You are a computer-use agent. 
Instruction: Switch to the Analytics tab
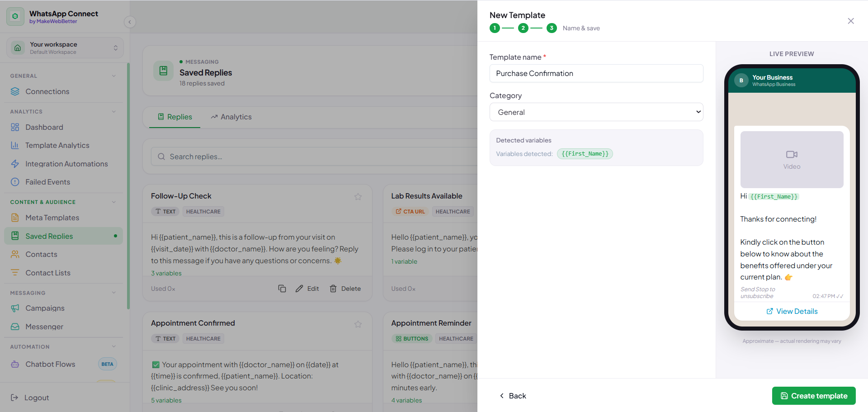click(231, 117)
